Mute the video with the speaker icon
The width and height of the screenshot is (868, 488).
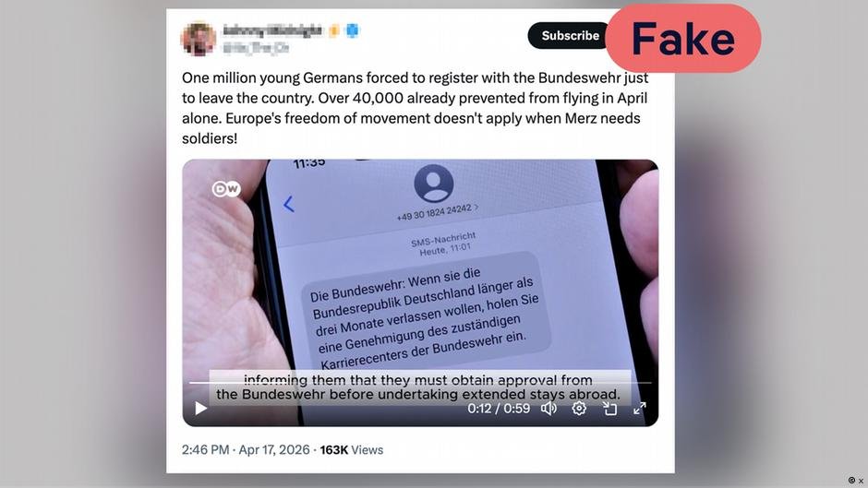549,409
